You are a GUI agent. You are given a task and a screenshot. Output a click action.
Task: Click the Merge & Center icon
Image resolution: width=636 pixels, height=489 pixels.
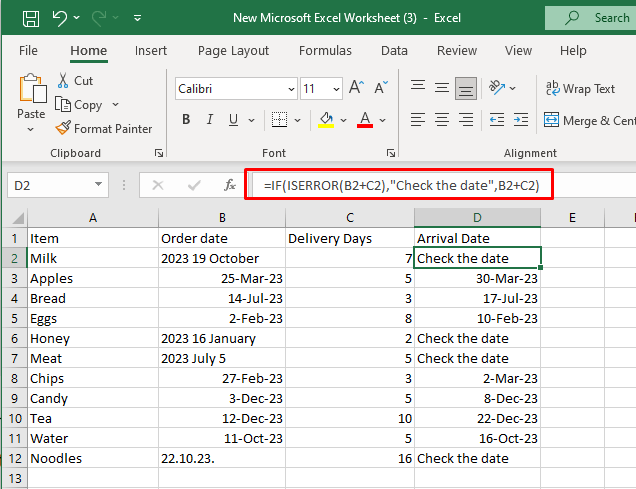552,120
